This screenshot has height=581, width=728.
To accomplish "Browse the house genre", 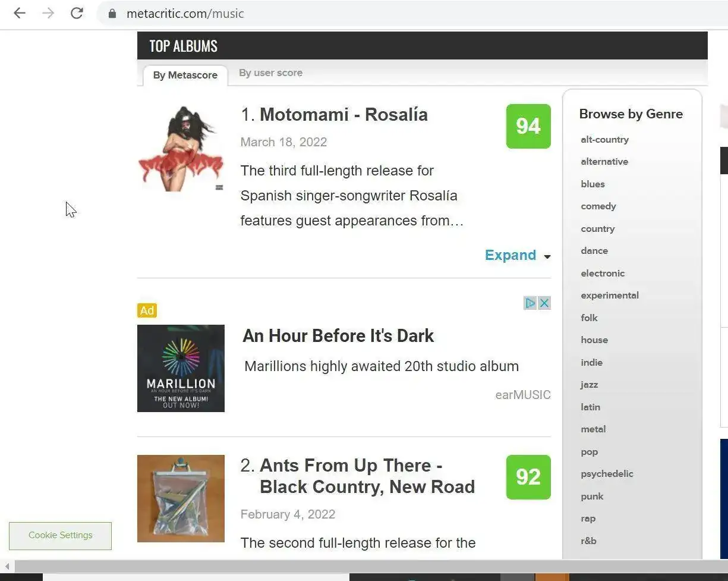I will (594, 340).
